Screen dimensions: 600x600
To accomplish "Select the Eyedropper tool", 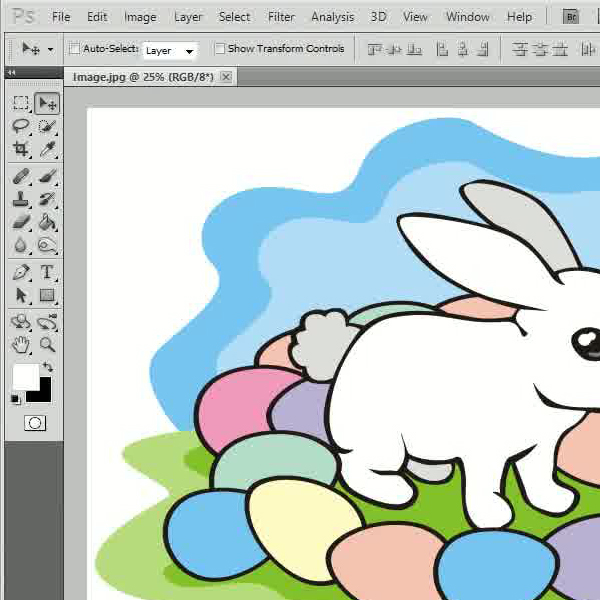I will [x=47, y=149].
